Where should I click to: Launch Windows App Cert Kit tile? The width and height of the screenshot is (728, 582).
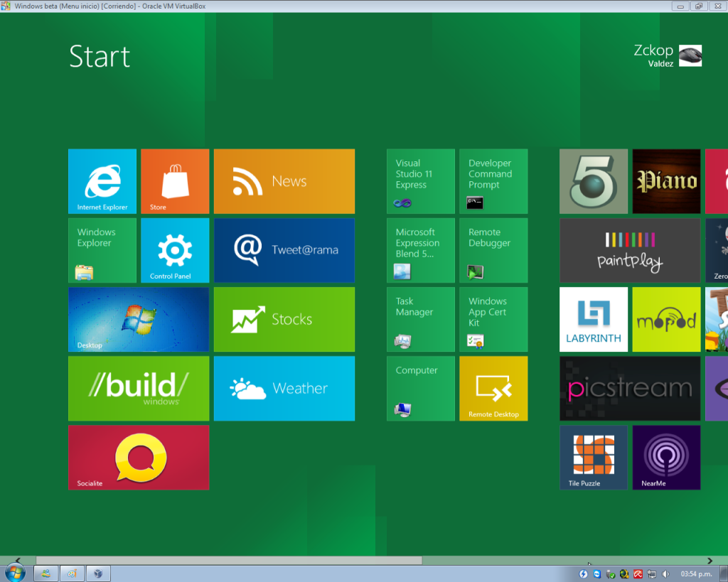pos(493,319)
